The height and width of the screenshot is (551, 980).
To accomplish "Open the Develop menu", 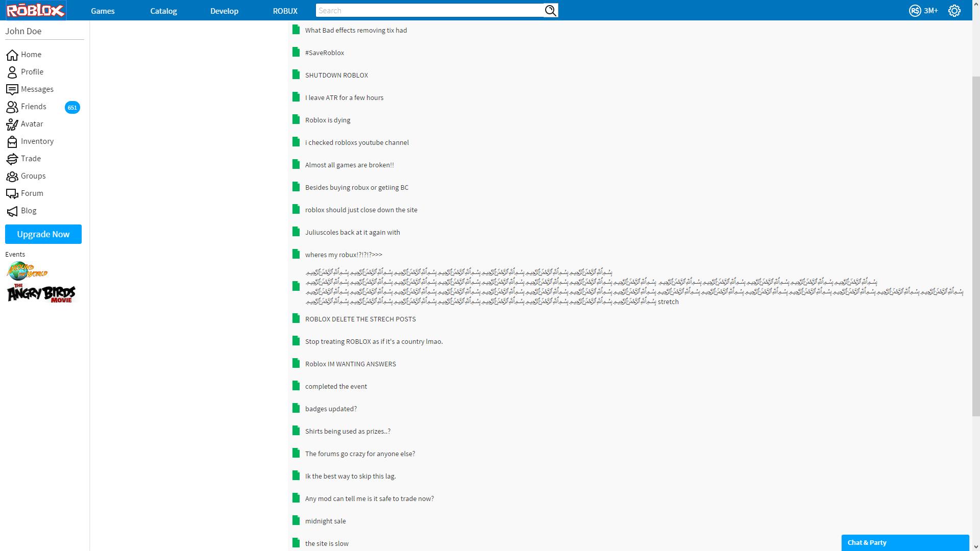I will (224, 11).
